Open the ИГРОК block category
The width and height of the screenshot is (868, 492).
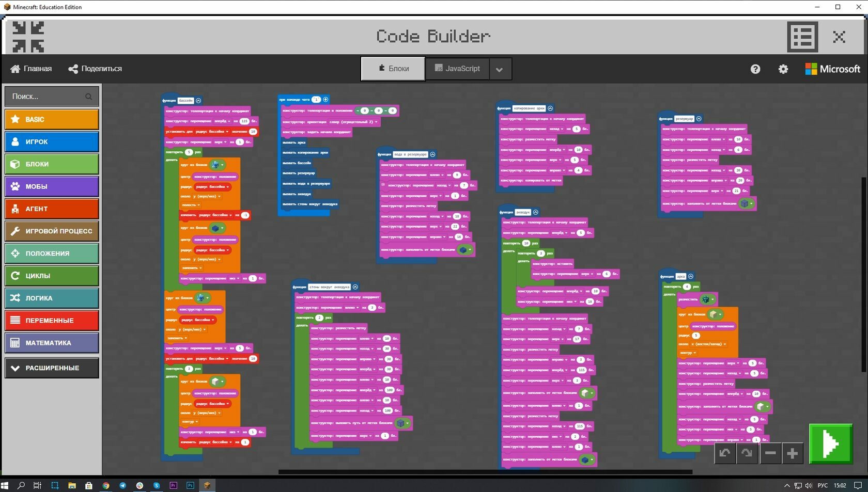(x=52, y=141)
